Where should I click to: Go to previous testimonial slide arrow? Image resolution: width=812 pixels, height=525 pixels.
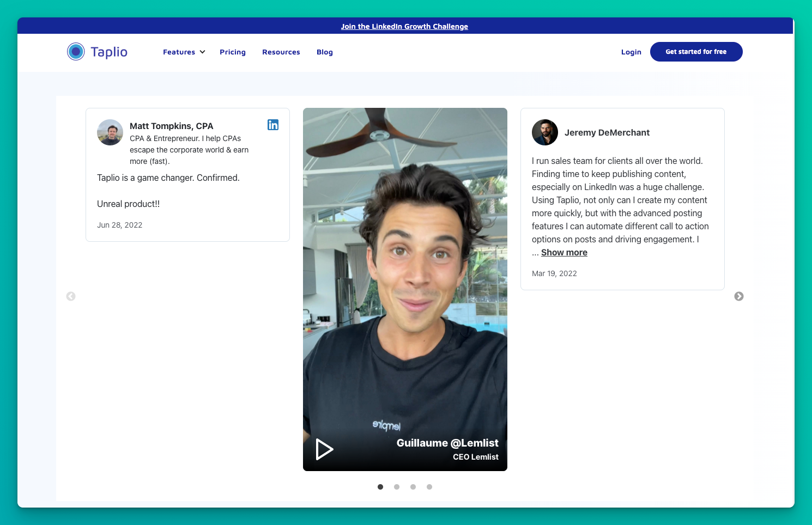point(71,296)
